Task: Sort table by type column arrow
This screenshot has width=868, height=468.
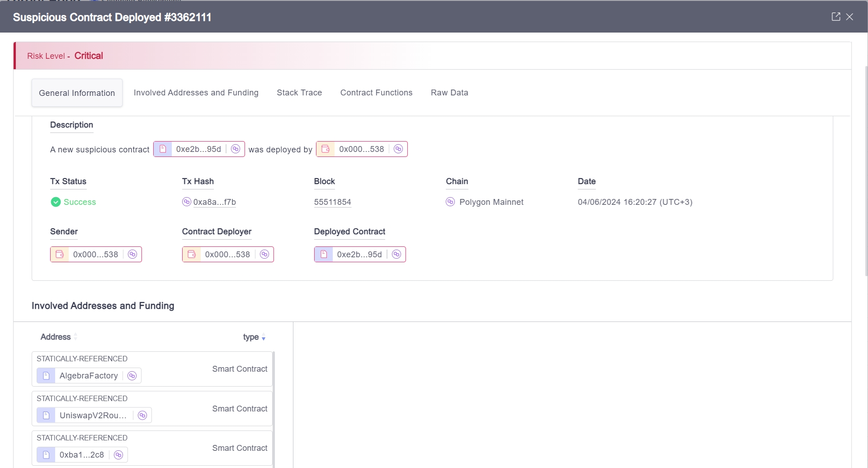Action: pyautogui.click(x=263, y=337)
